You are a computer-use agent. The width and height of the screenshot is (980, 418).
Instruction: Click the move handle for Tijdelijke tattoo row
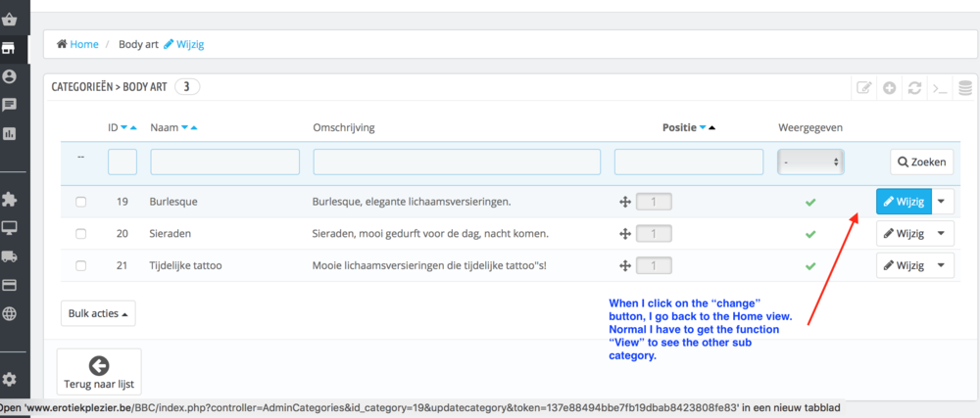(x=623, y=265)
